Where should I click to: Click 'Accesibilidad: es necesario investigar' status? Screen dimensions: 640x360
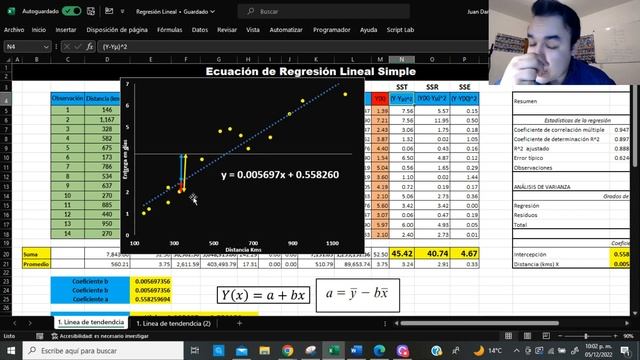point(100,336)
